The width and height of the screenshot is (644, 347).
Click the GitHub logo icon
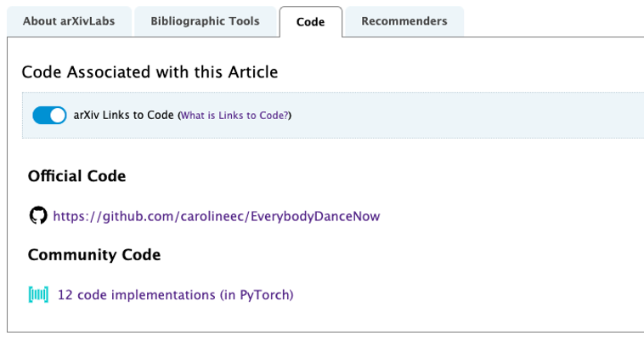(38, 216)
